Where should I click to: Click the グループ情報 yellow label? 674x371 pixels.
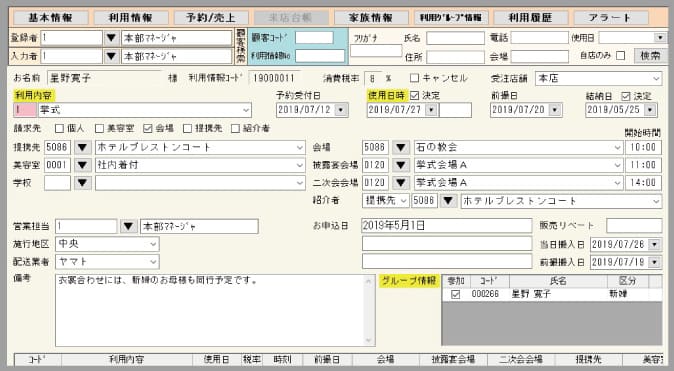tap(408, 281)
